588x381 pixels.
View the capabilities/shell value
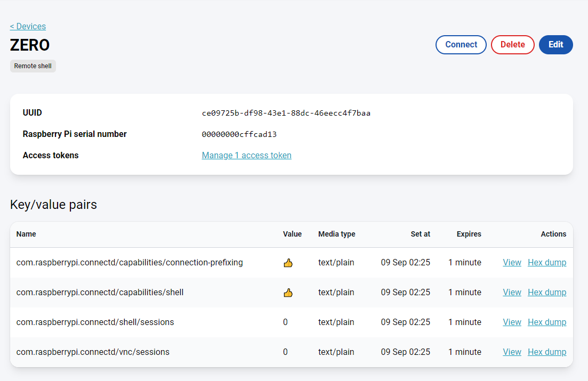pyautogui.click(x=512, y=293)
